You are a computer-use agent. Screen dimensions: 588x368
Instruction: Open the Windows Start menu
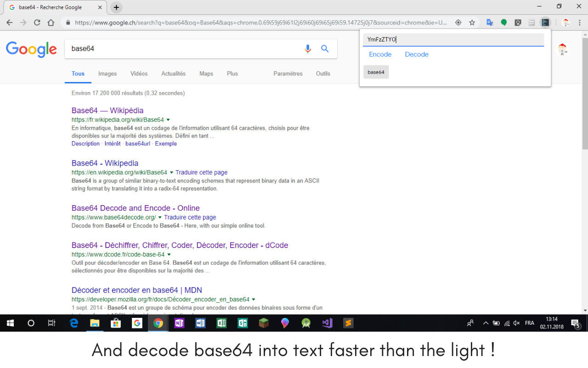pyautogui.click(x=10, y=323)
